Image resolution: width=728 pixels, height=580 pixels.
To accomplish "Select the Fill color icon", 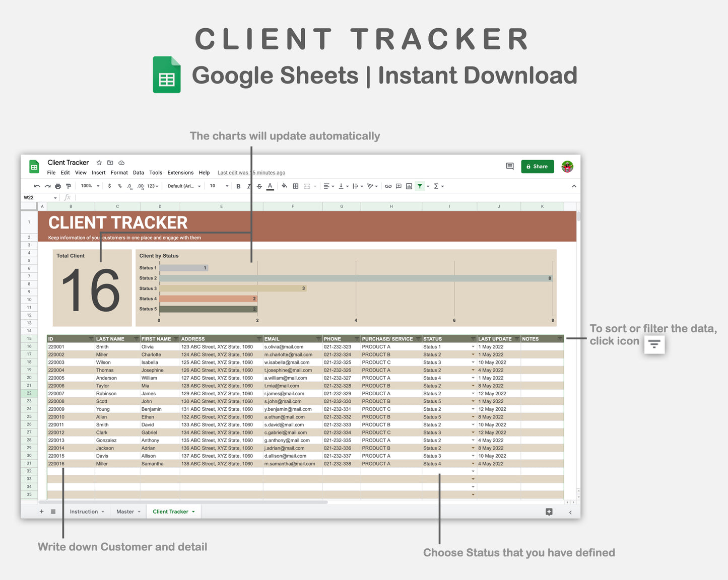I will point(284,186).
